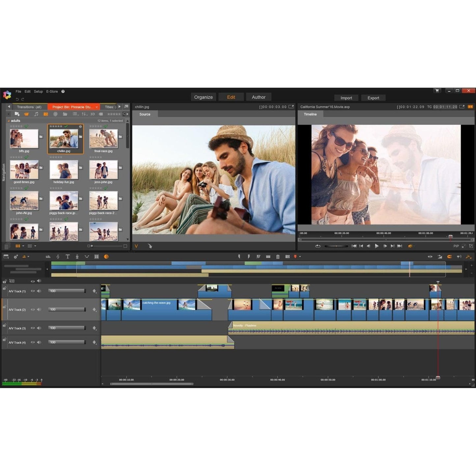Select the Title tool in the timeline toolbar
Viewport: 476px width, 476px height.
(x=68, y=256)
